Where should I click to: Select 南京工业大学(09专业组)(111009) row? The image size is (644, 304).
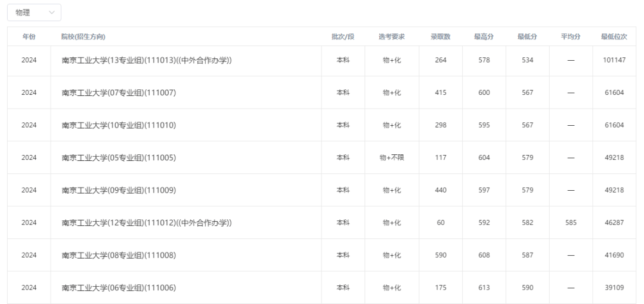321,190
